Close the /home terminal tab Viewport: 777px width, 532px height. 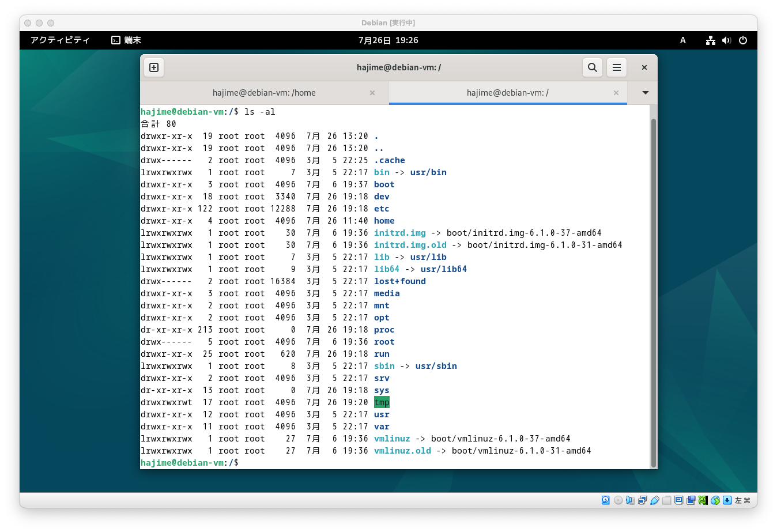tap(372, 93)
